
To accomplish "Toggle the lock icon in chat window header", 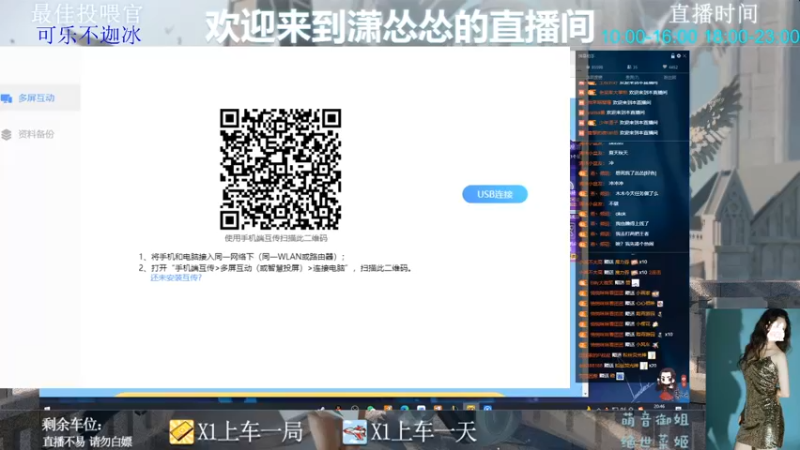I will [x=672, y=56].
